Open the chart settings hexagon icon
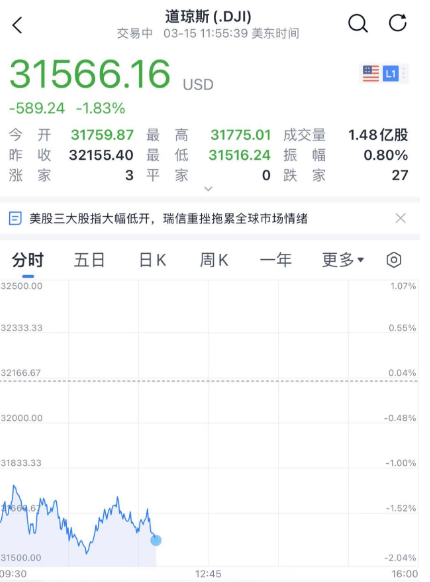The height and width of the screenshot is (582, 430). (x=394, y=260)
